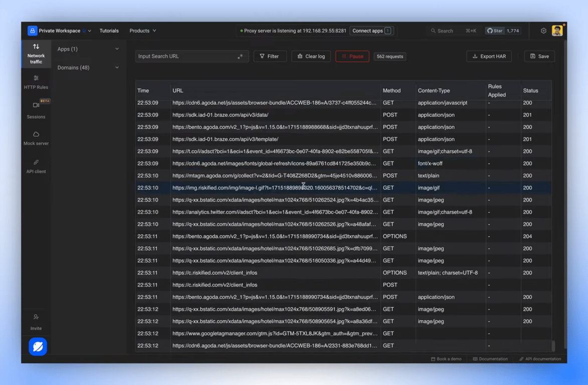Select the agoda fonts global-refresh icons request
This screenshot has width=588, height=385.
click(x=343, y=163)
